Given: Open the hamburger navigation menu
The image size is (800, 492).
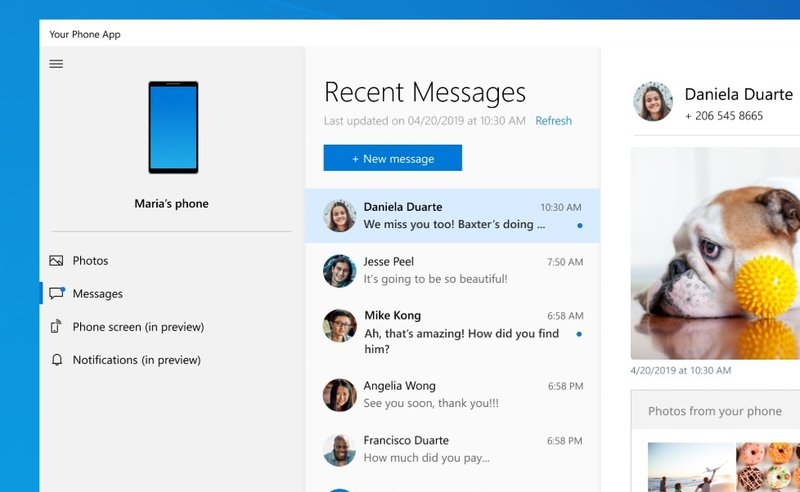Looking at the screenshot, I should [56, 64].
